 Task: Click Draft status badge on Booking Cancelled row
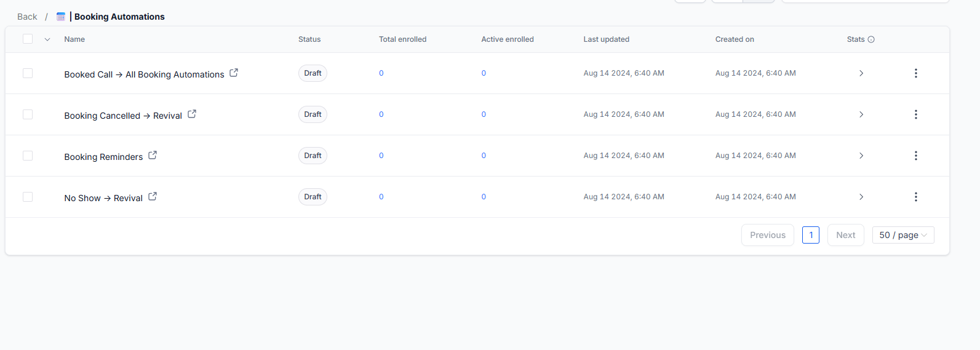(313, 114)
